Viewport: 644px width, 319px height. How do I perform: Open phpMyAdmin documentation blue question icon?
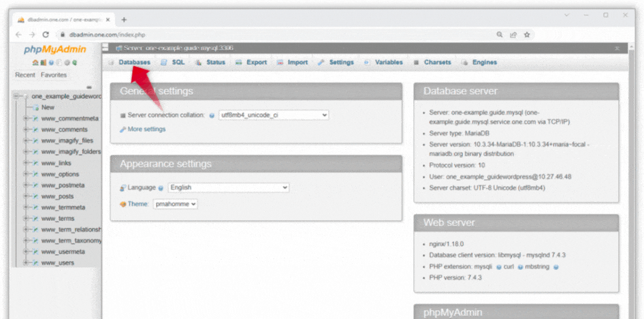click(51, 63)
